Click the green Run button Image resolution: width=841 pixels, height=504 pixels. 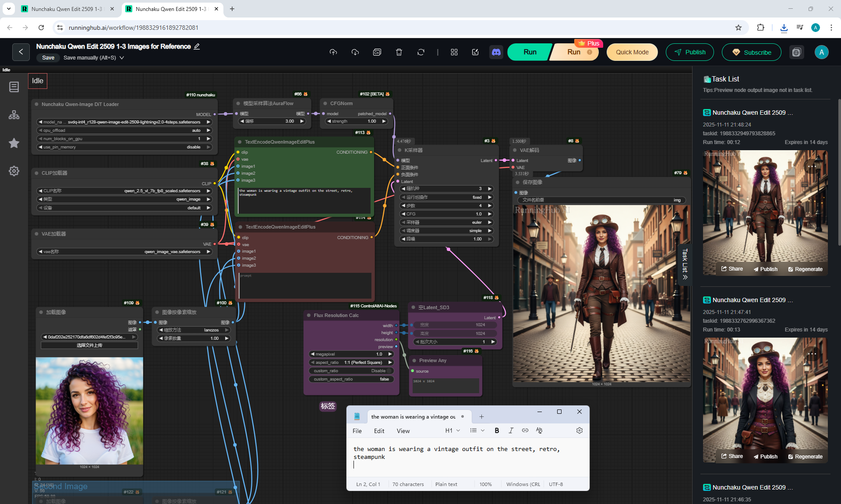[x=530, y=52]
